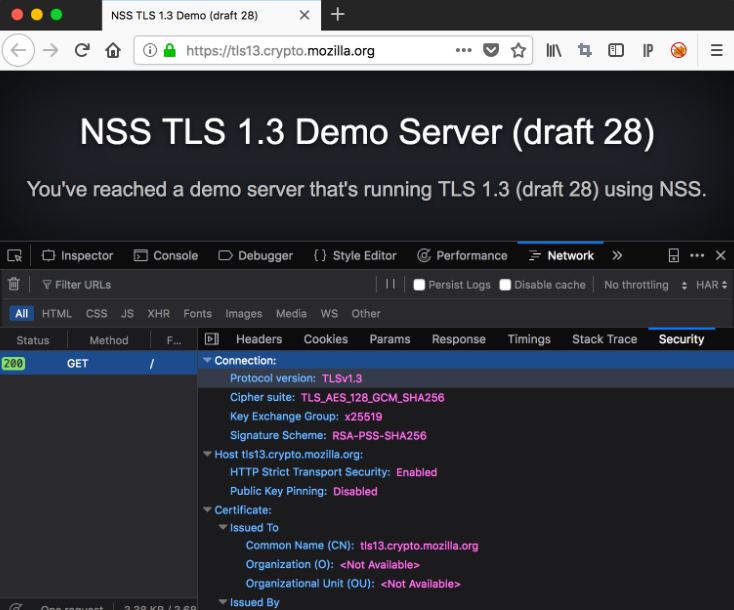Collapse the Issued To subsection

coord(223,527)
